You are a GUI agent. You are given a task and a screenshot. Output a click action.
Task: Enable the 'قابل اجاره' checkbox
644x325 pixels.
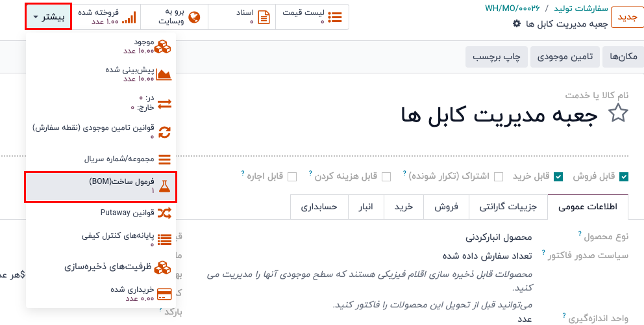[x=292, y=177]
